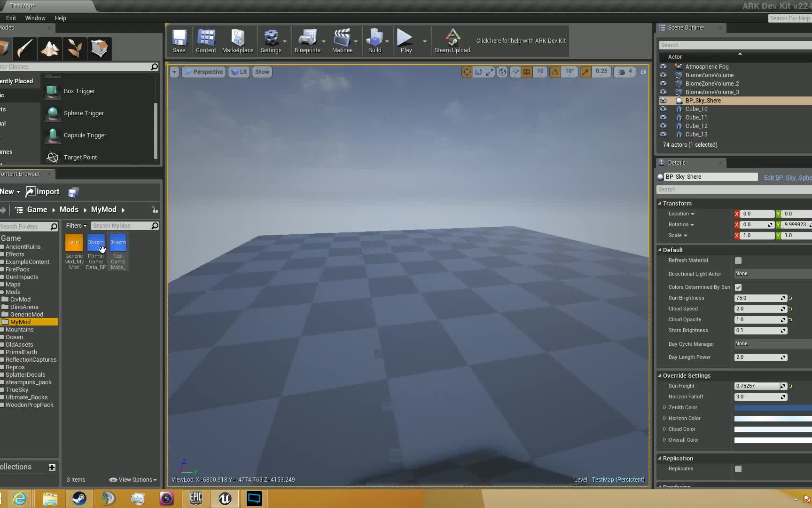This screenshot has width=812, height=508.
Task: Open the Zenith Color swatch
Action: [x=773, y=408]
